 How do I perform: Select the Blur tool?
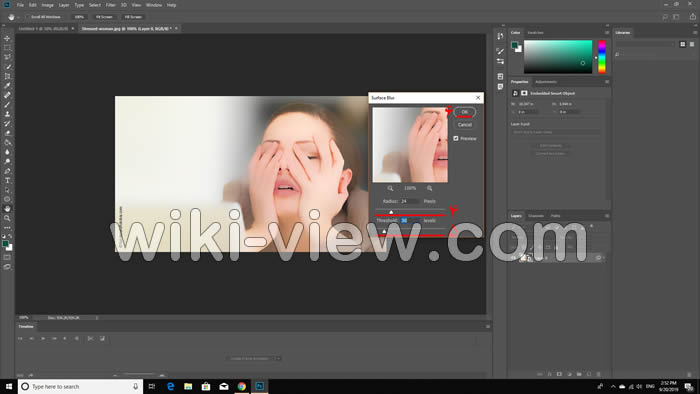click(x=7, y=152)
